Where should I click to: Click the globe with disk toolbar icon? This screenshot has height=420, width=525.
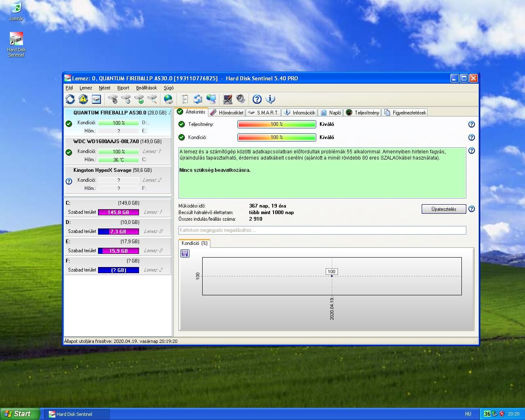click(168, 99)
